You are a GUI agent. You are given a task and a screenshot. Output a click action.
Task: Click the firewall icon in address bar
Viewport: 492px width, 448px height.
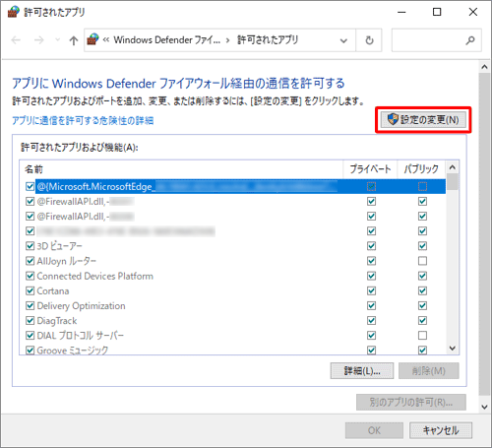point(92,39)
